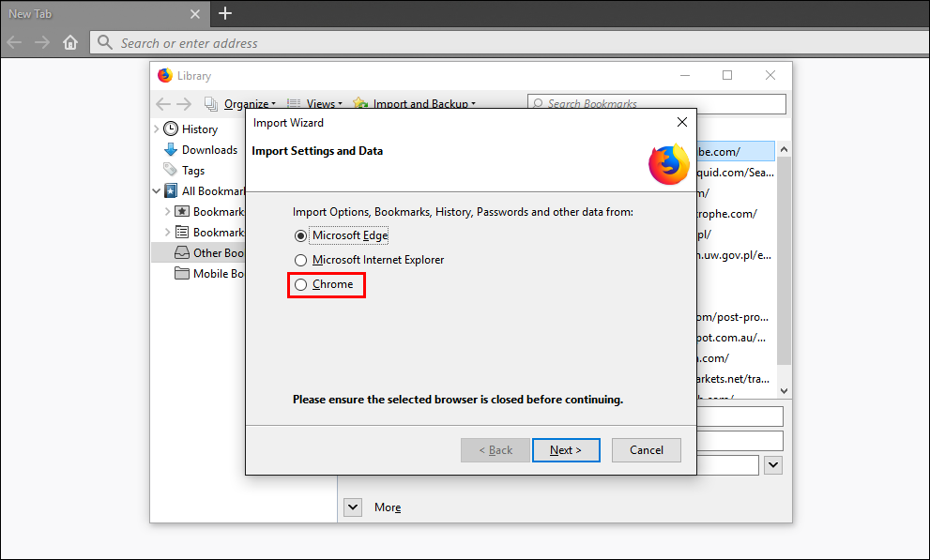Click the browser forward arrow

tap(42, 42)
